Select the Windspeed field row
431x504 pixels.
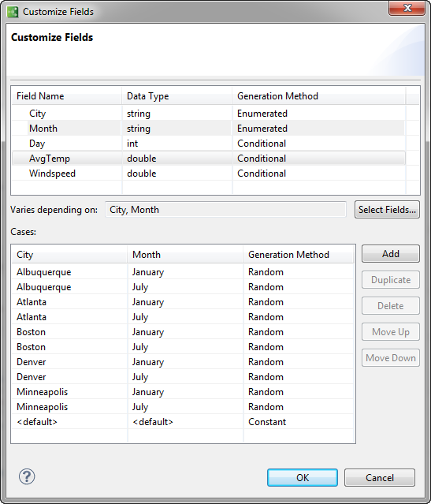coord(209,174)
